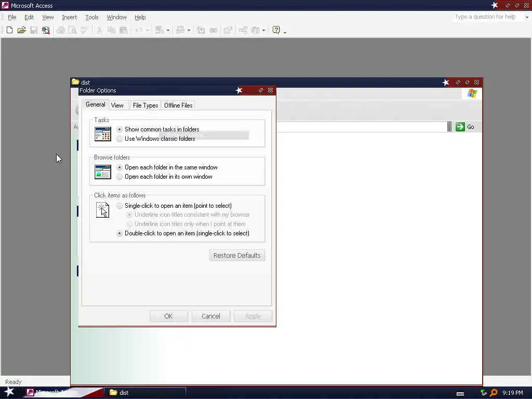Click the New Object toolbar icon

[255, 30]
